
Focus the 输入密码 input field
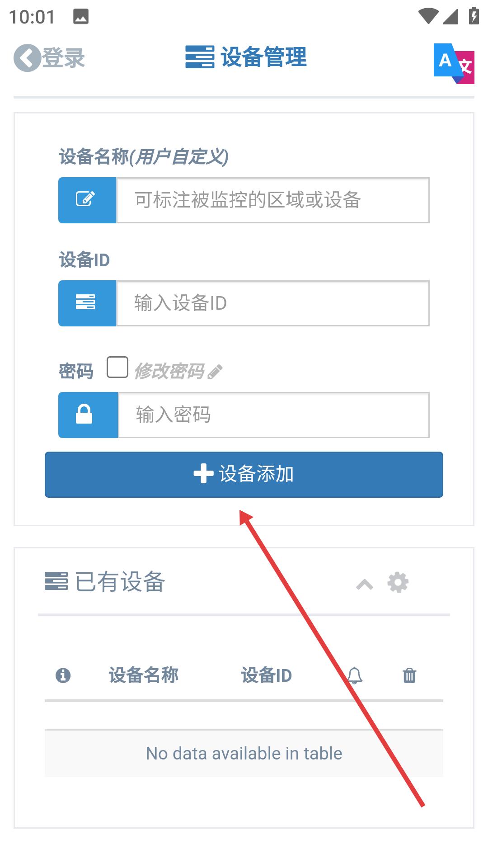point(274,415)
